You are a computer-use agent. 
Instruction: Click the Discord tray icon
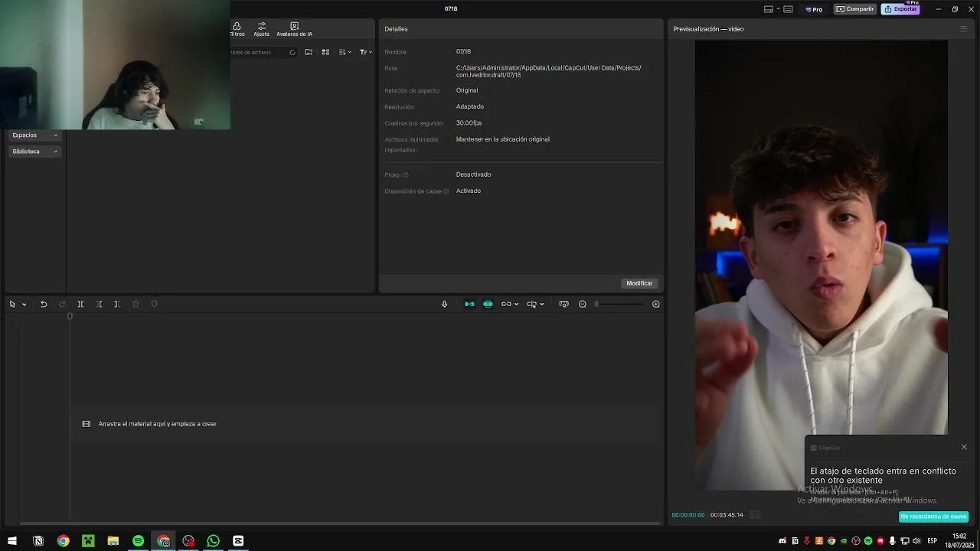(x=782, y=541)
